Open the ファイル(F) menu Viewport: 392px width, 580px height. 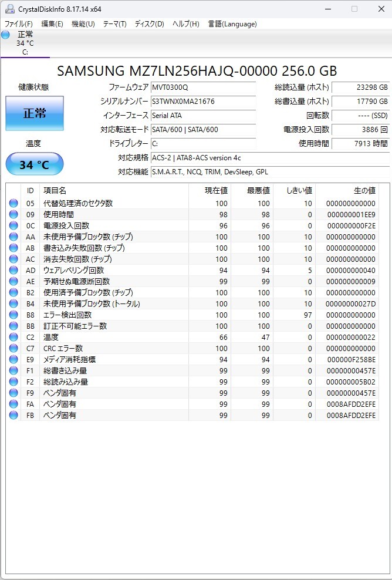coord(19,24)
